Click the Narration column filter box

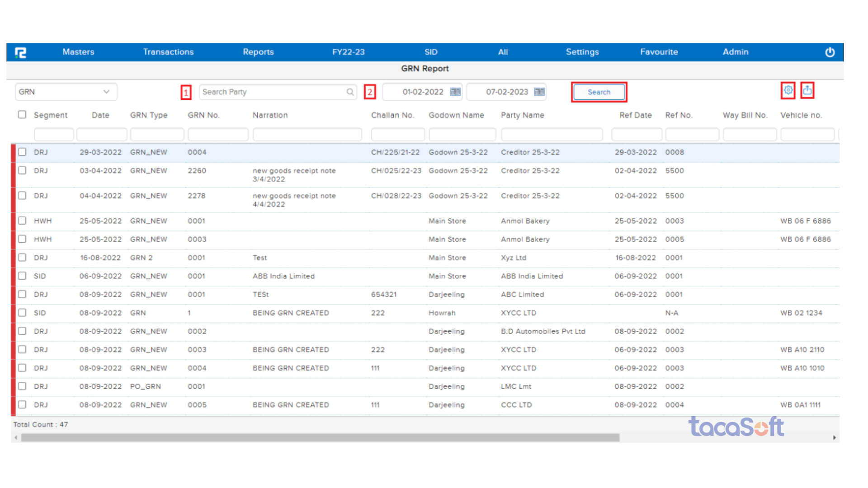307,134
